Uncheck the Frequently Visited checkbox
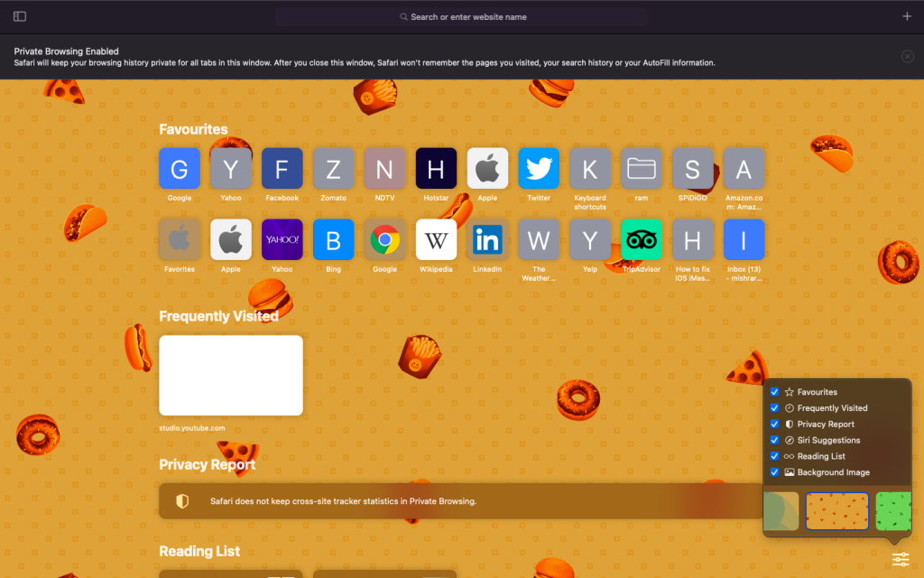The width and height of the screenshot is (924, 578). [774, 407]
